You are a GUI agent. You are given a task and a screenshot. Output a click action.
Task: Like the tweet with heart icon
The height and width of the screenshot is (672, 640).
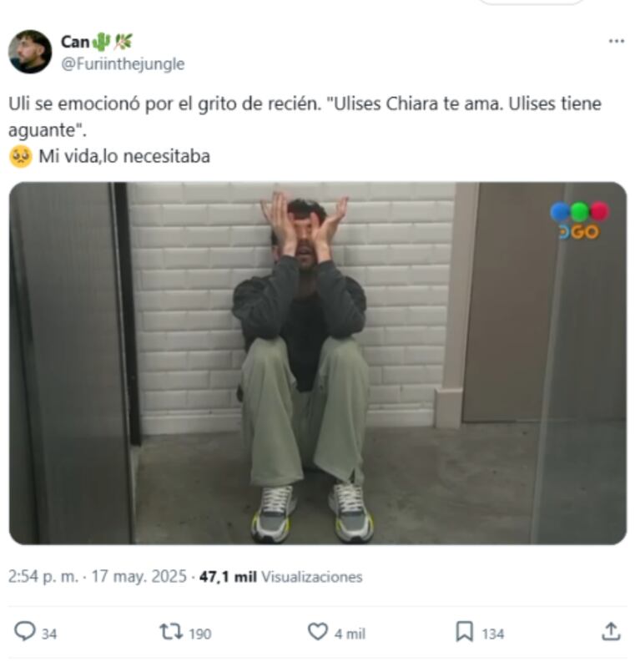[317, 631]
